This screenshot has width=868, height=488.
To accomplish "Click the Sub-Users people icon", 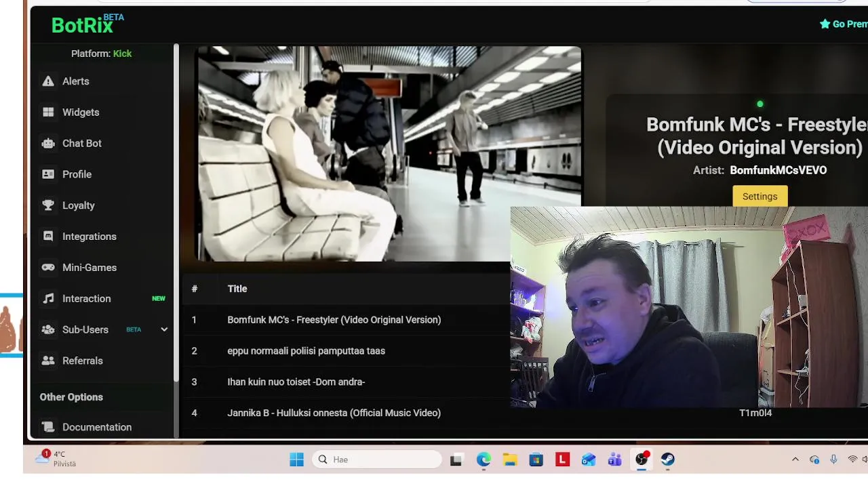I will pos(48,330).
